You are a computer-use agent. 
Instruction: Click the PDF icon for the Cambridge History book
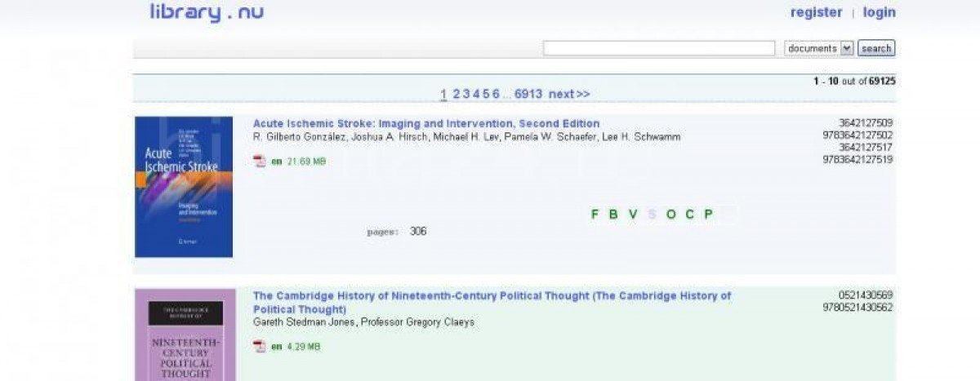click(x=260, y=347)
